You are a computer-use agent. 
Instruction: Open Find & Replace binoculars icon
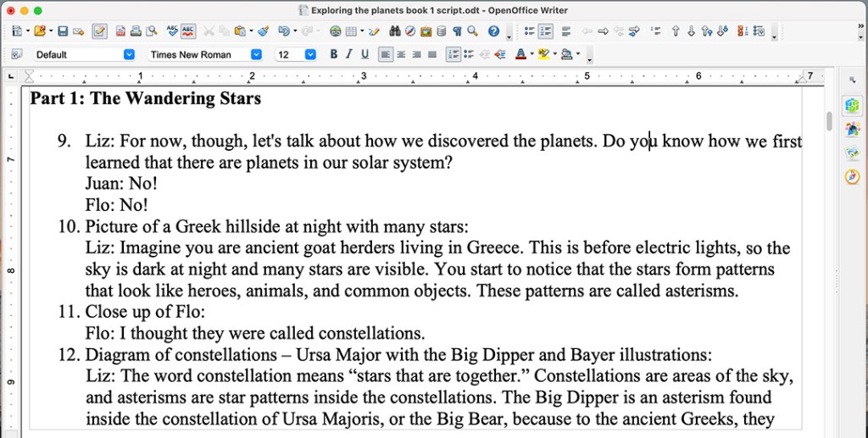[x=394, y=31]
